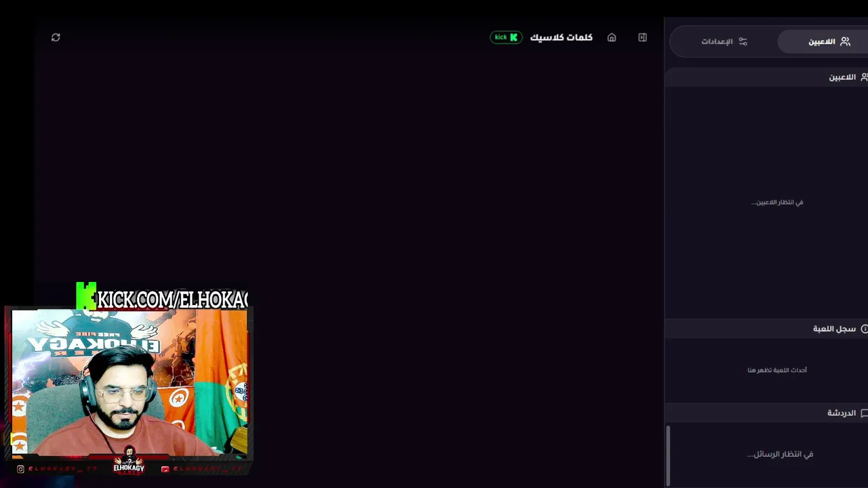Screen dimensions: 868x488
Task: Click the في انتظار اللاعبين placeholder text
Action: click(777, 202)
